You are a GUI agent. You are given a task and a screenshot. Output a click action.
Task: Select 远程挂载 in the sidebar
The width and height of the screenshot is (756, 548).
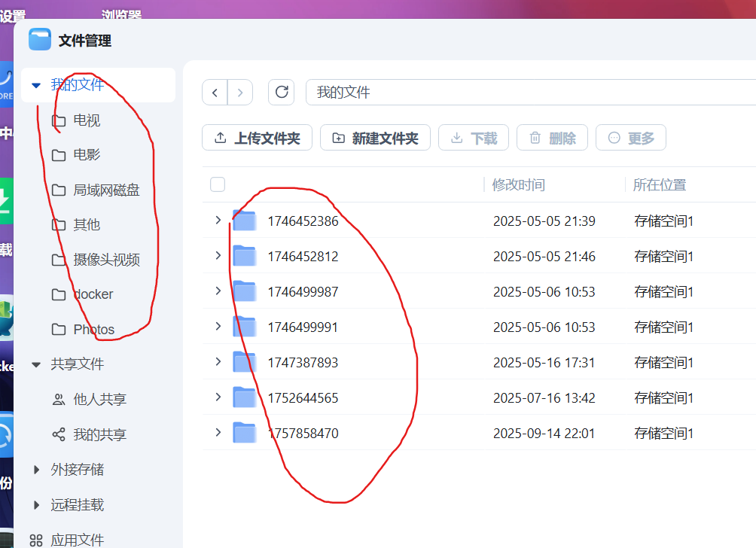click(x=77, y=504)
